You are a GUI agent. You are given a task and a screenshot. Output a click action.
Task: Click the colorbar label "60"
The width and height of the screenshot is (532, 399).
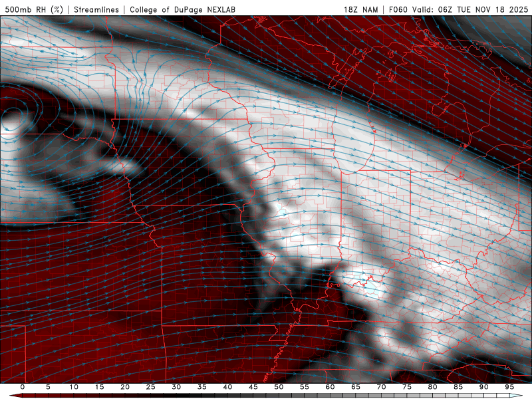pos(330,387)
